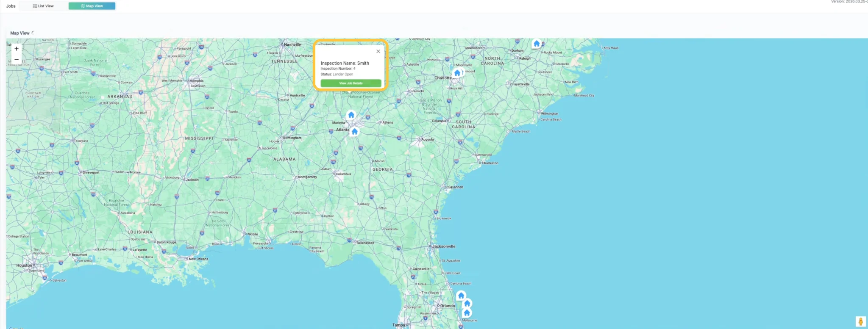This screenshot has height=329, width=868.
Task: Select the middle house marker east of Orlando
Action: [467, 303]
